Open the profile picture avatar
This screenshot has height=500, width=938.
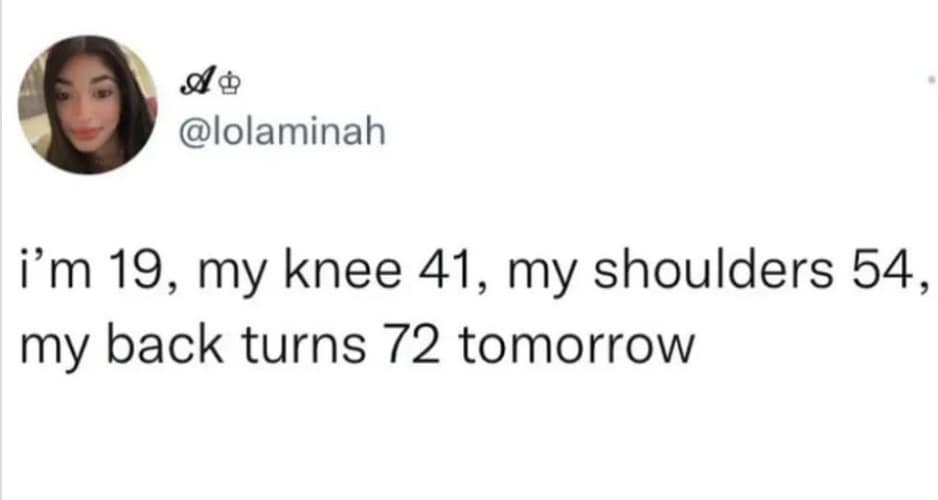[87, 105]
